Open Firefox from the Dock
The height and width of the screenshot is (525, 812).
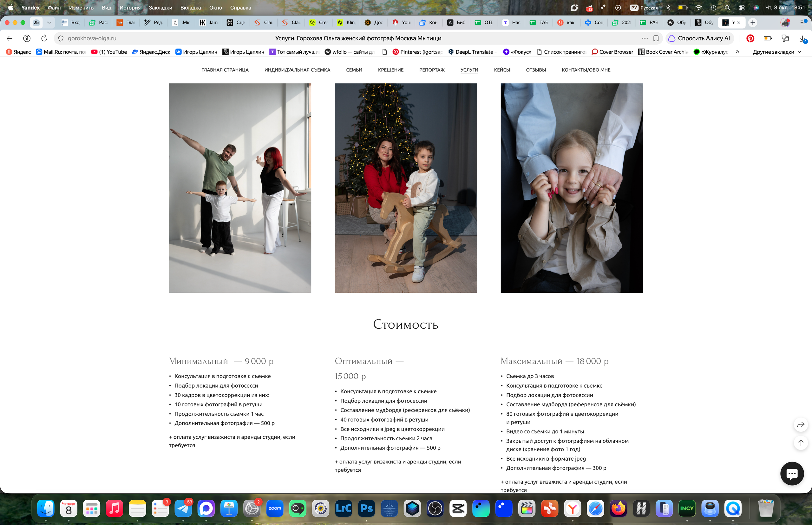[x=619, y=509]
